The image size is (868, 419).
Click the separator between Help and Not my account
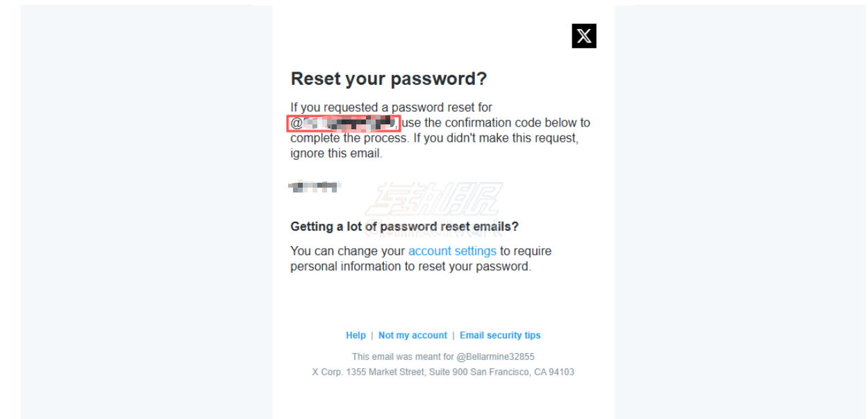(x=372, y=335)
